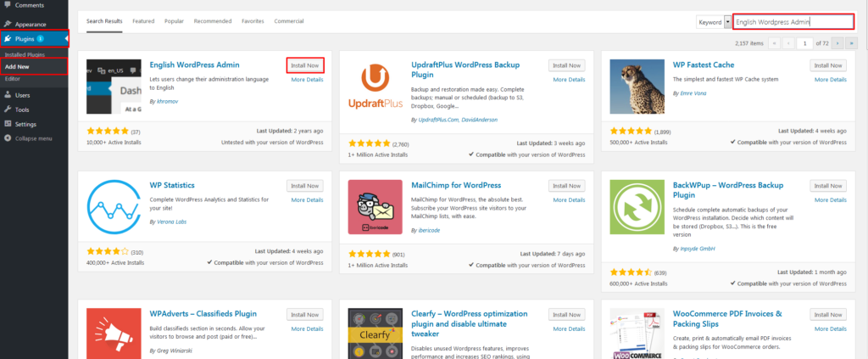Install BackWPup WordPress Backup Plugin
Screen dimensions: 868x359
[828, 186]
